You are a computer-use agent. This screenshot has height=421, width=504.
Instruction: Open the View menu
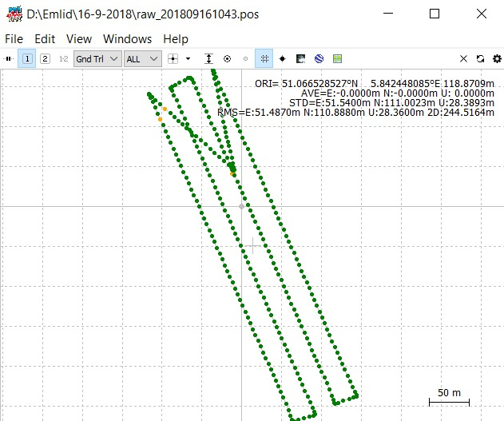tap(79, 39)
